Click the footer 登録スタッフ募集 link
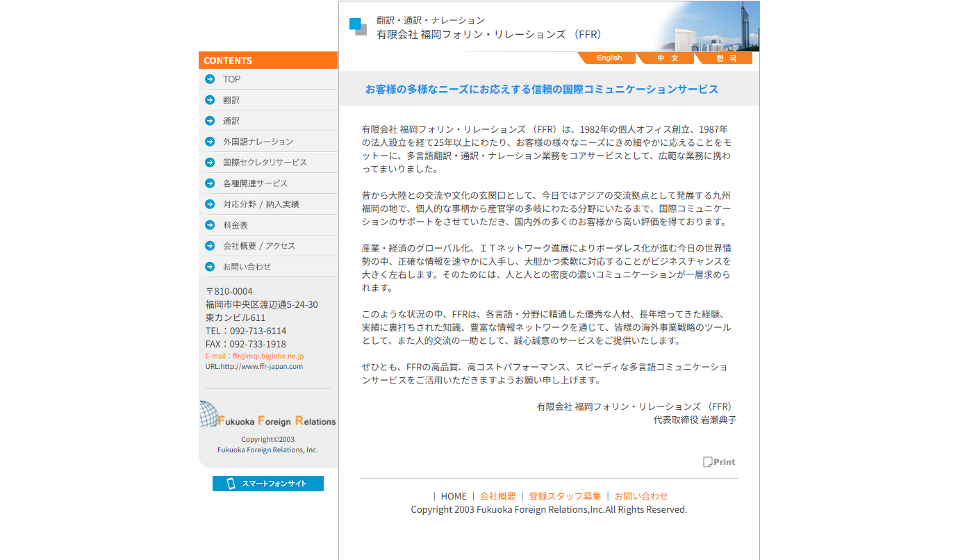The height and width of the screenshot is (560, 958). (x=565, y=496)
